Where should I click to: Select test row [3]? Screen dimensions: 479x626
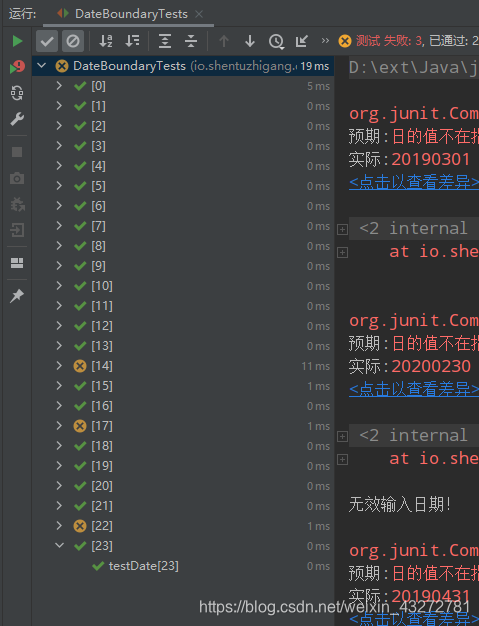click(183, 146)
